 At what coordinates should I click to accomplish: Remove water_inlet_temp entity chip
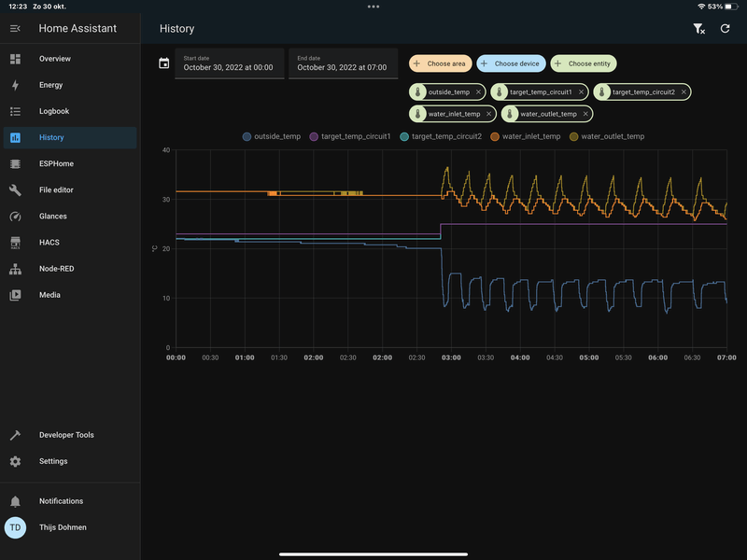[x=488, y=114]
